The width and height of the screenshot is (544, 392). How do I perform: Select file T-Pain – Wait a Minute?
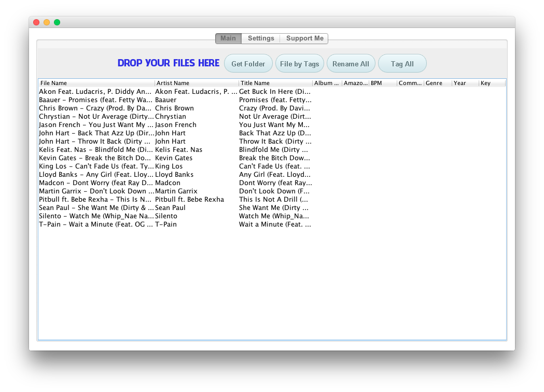tap(96, 225)
